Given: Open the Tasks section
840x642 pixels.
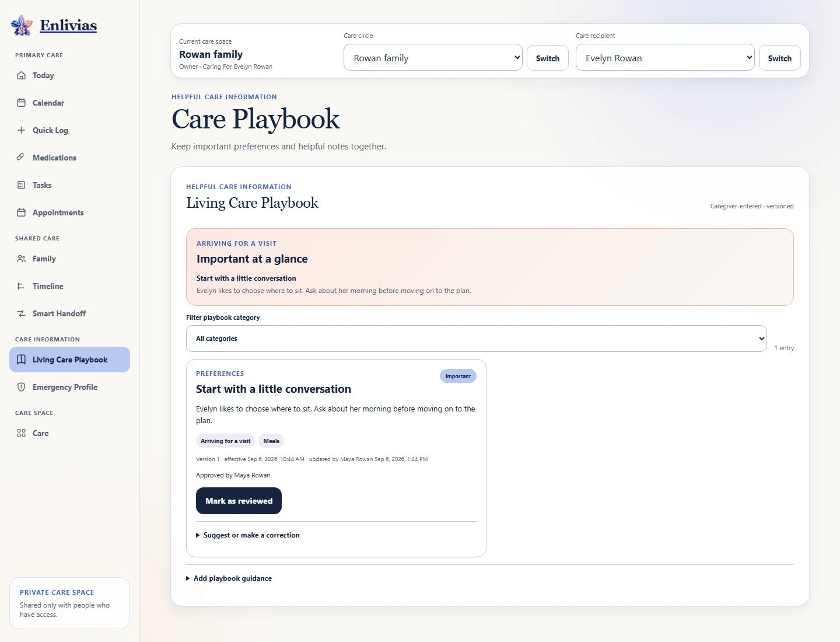Looking at the screenshot, I should (x=69, y=185).
